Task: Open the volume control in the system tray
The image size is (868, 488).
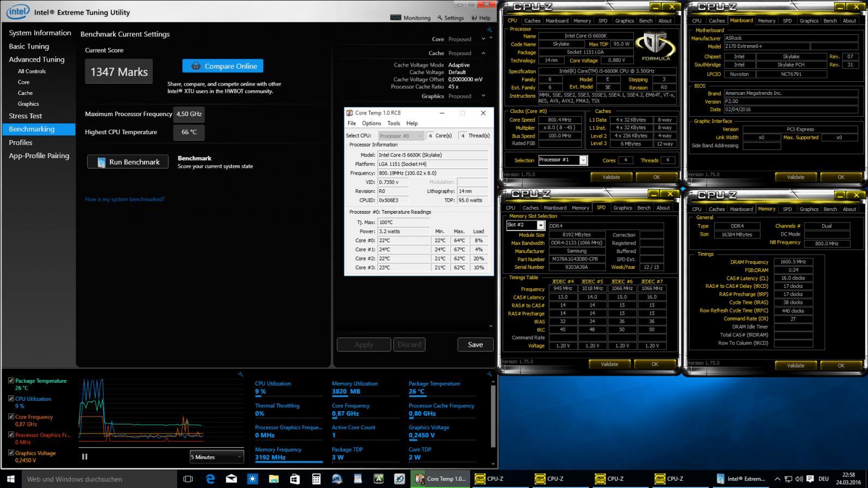Action: pos(799,479)
